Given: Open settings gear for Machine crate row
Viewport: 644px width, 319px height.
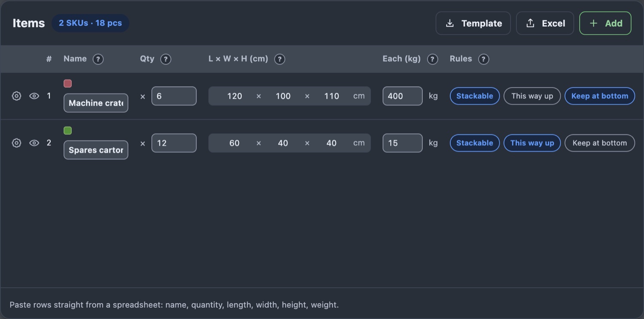Looking at the screenshot, I should click(16, 96).
